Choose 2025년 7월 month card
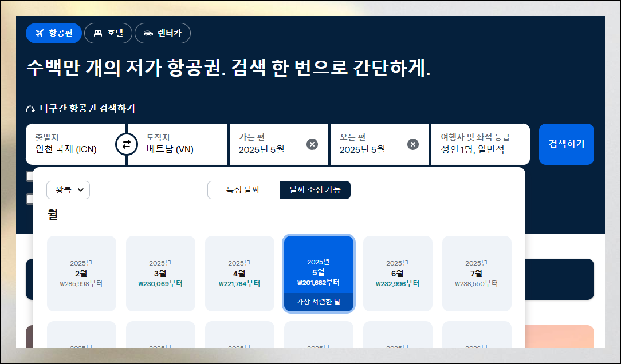Image resolution: width=621 pixels, height=364 pixels. [477, 274]
